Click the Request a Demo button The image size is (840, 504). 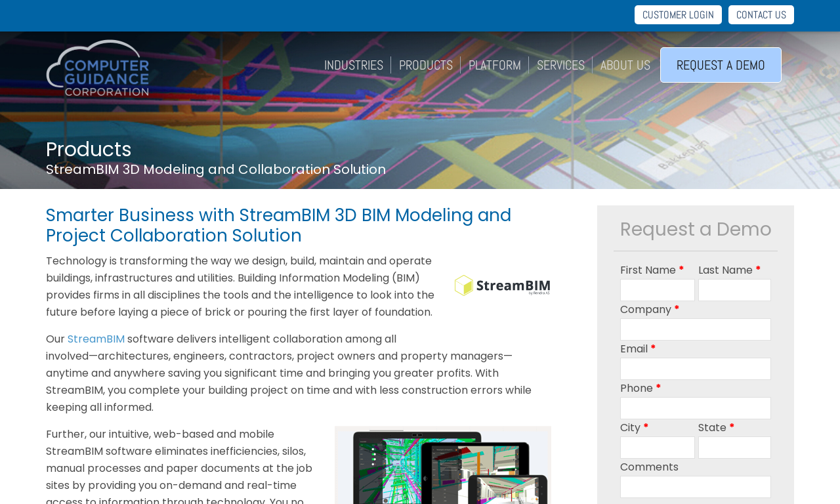tap(721, 65)
